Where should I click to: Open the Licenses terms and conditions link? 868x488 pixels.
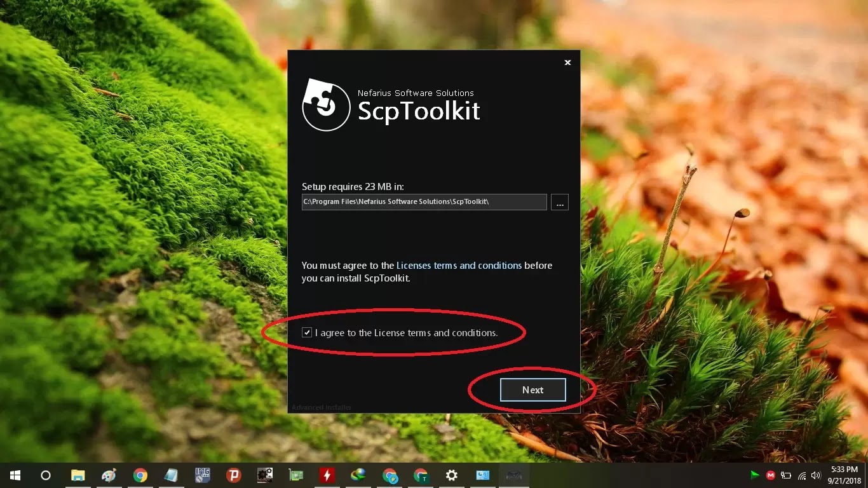(x=459, y=265)
